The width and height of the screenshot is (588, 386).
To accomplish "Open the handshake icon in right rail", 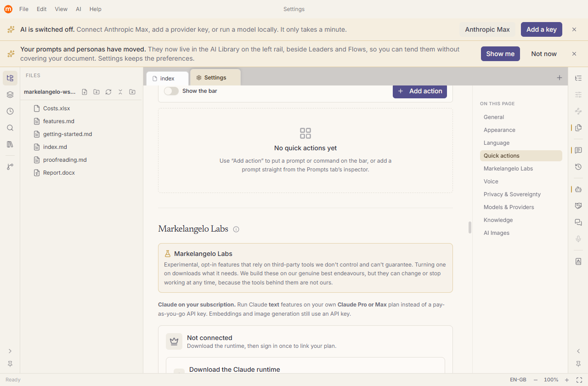I will [578, 206].
